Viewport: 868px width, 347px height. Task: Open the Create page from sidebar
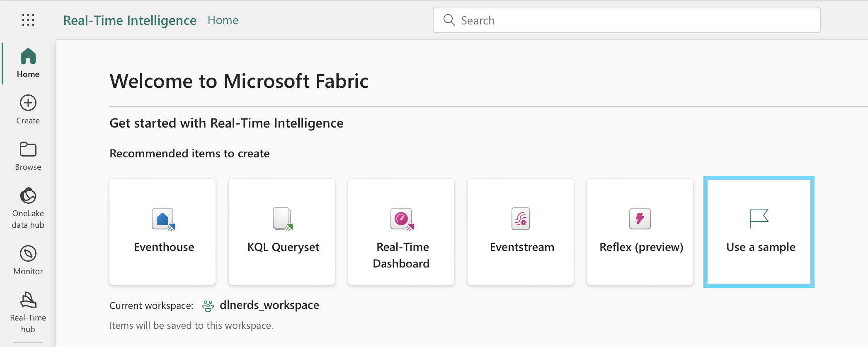point(28,109)
